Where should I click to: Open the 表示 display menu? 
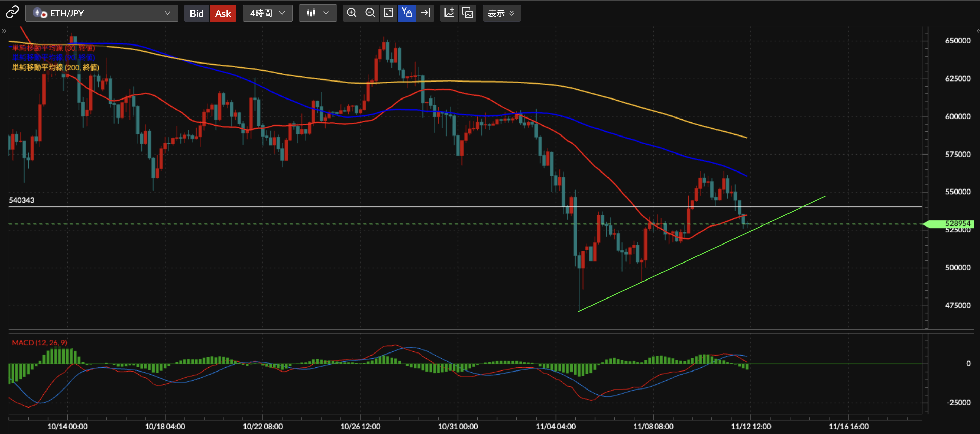pos(501,13)
